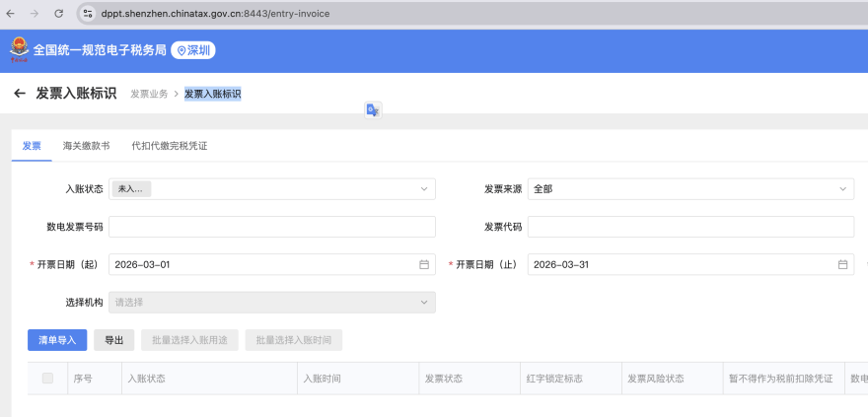Click the floating translate icon

(x=373, y=110)
